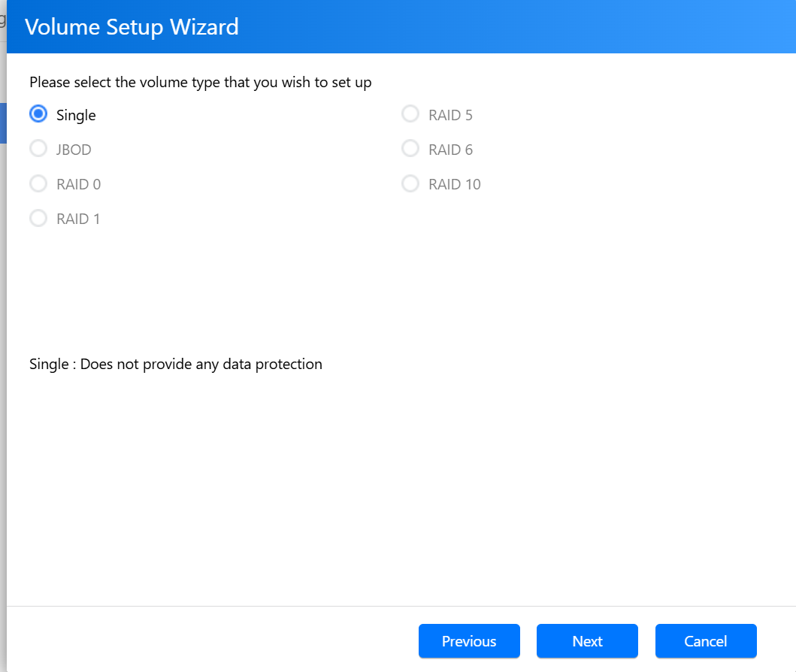
Task: Cancel the volume setup wizard
Action: (x=706, y=641)
